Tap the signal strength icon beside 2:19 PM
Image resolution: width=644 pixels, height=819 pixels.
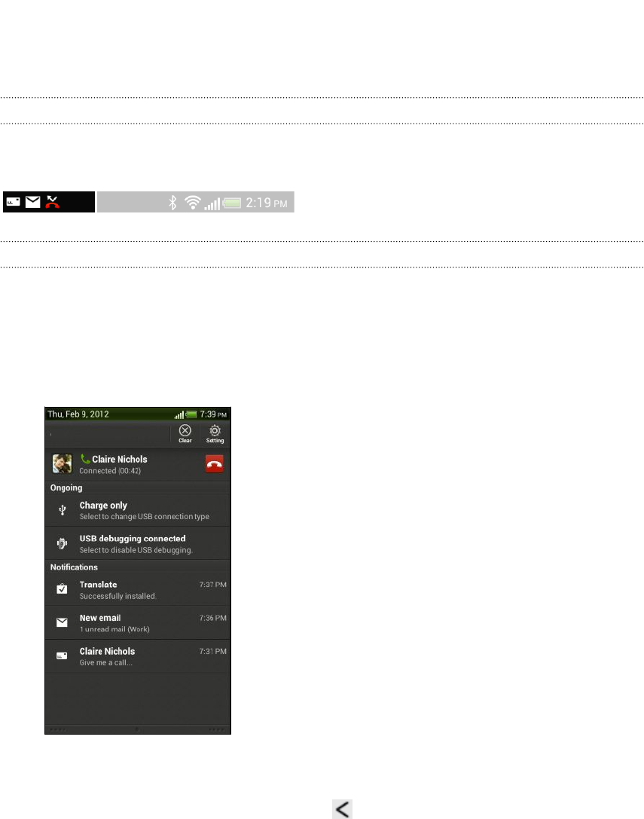[212, 203]
